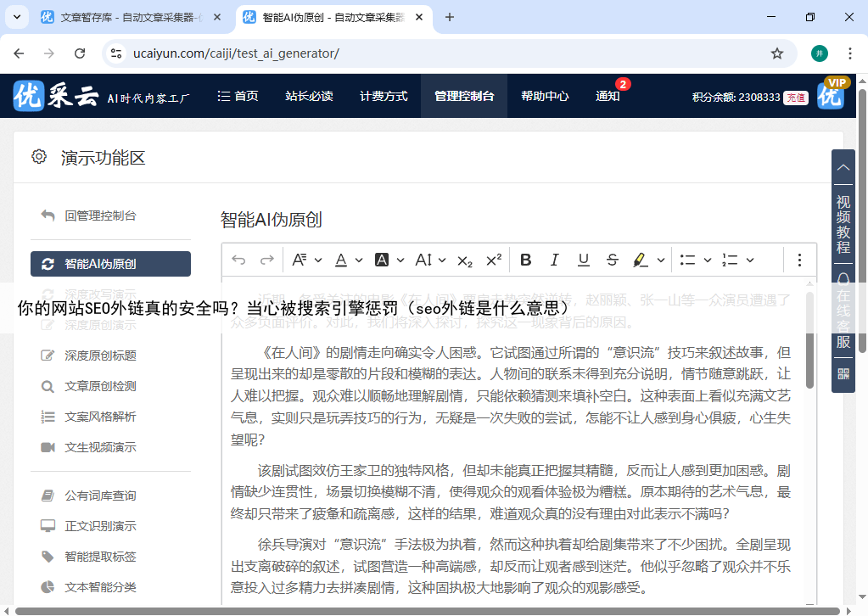Show more editor options (three dots)

point(798,260)
